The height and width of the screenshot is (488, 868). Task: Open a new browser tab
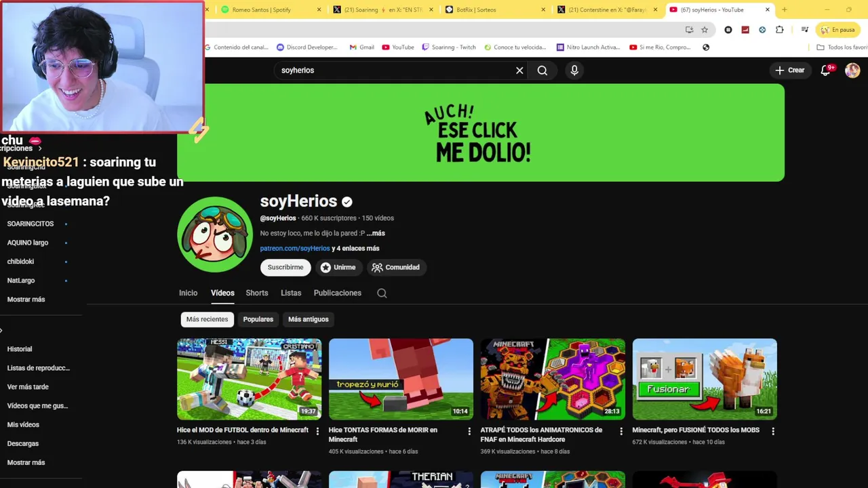point(785,9)
